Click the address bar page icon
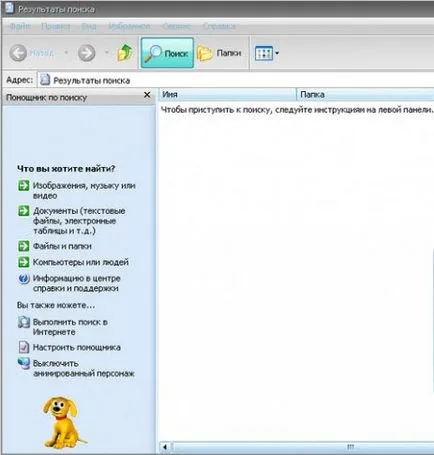 45,80
